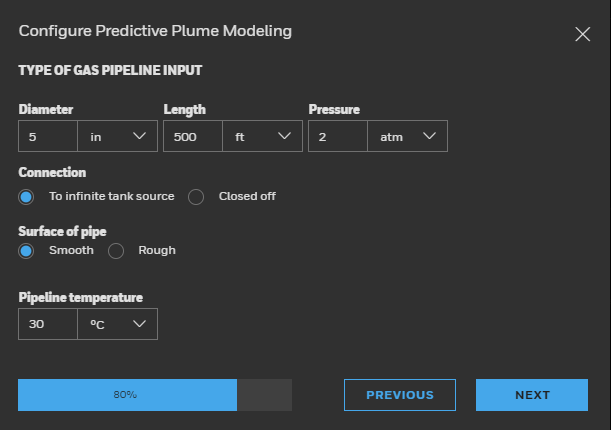The image size is (611, 430).
Task: Click the TYPE OF GAS PIPELINE INPUT heading
Action: (110, 70)
